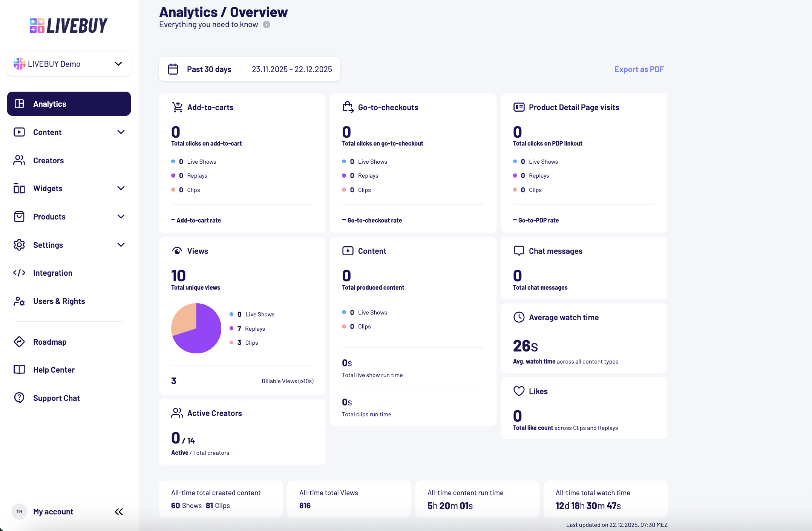This screenshot has height=531, width=812.
Task: Click the calendar icon next to Past 30 days
Action: point(173,69)
